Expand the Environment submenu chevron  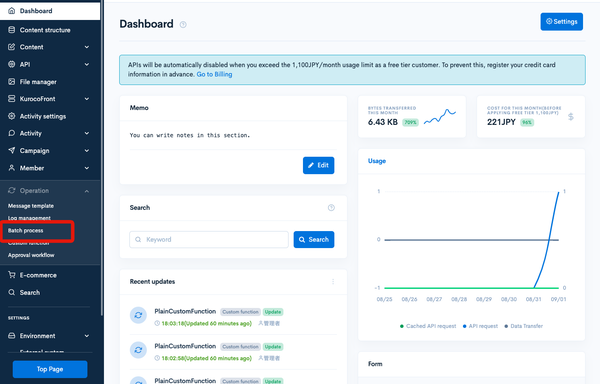[87, 336]
